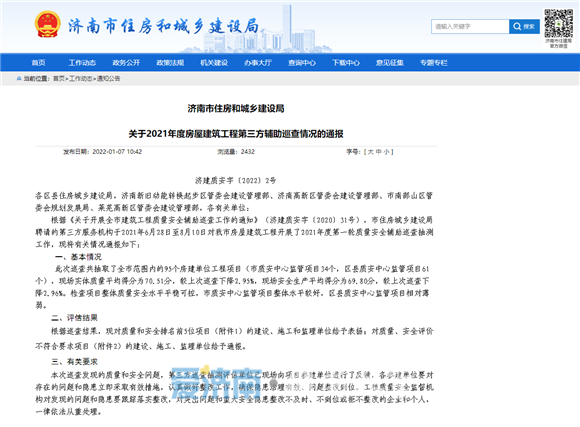Viewport: 580px width, 427px height.
Task: Click the heading 一、基本情况
Action: pyautogui.click(x=78, y=257)
